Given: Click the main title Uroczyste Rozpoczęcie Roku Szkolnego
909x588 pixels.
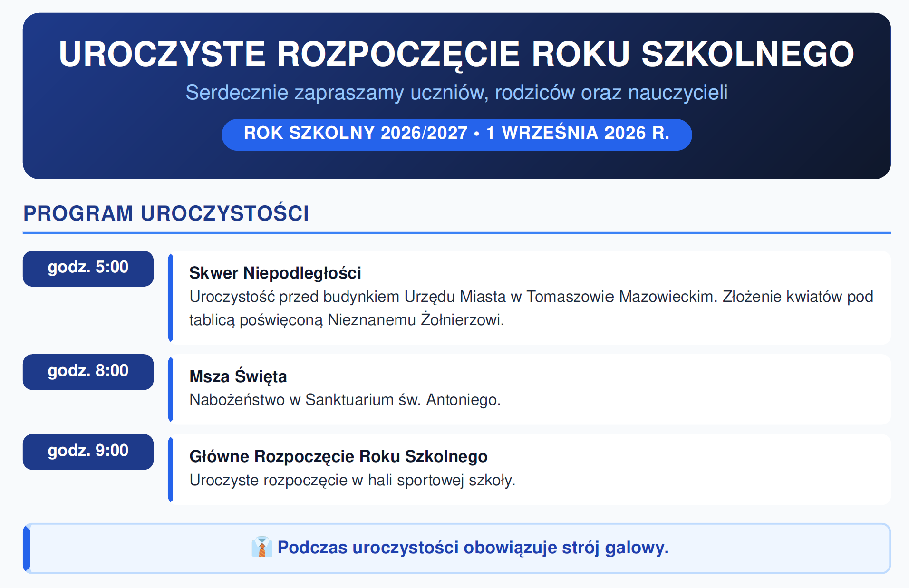Looking at the screenshot, I should [x=456, y=54].
